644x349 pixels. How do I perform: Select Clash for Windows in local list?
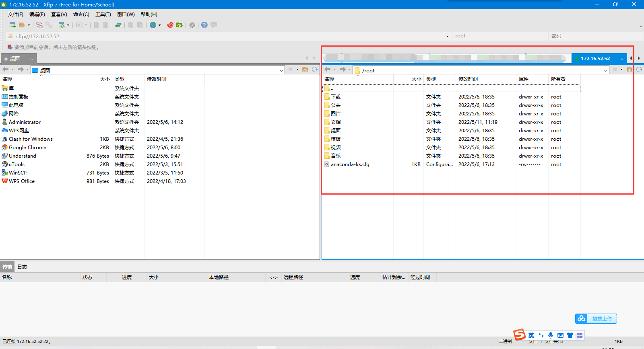coord(31,139)
